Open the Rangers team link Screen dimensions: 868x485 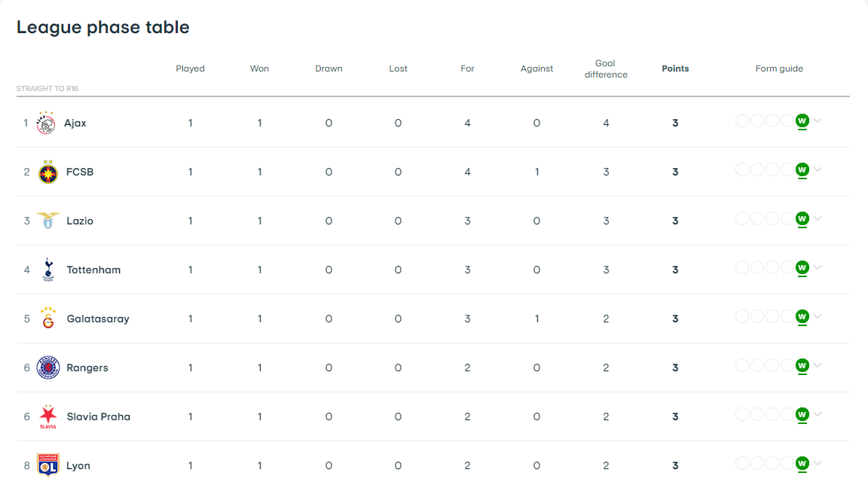87,368
